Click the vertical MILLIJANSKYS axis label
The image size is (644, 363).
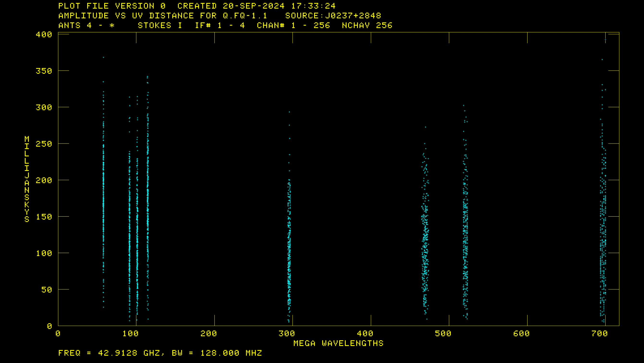[x=27, y=179]
